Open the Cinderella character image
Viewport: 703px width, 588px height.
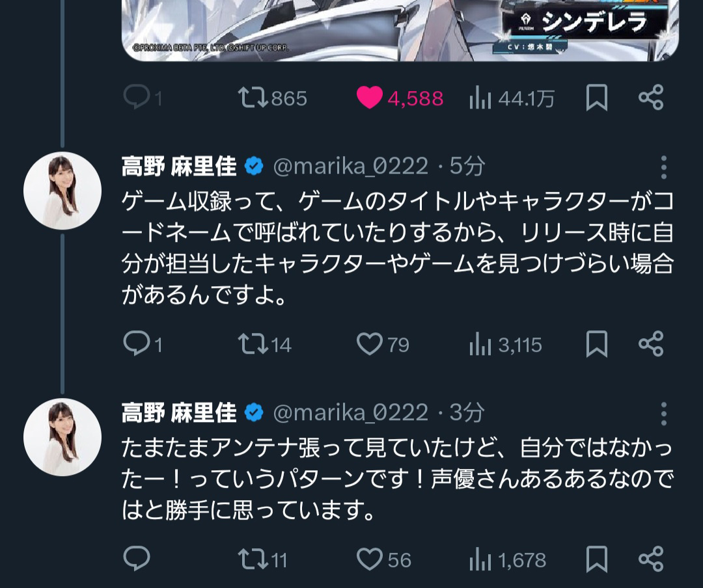point(400,30)
